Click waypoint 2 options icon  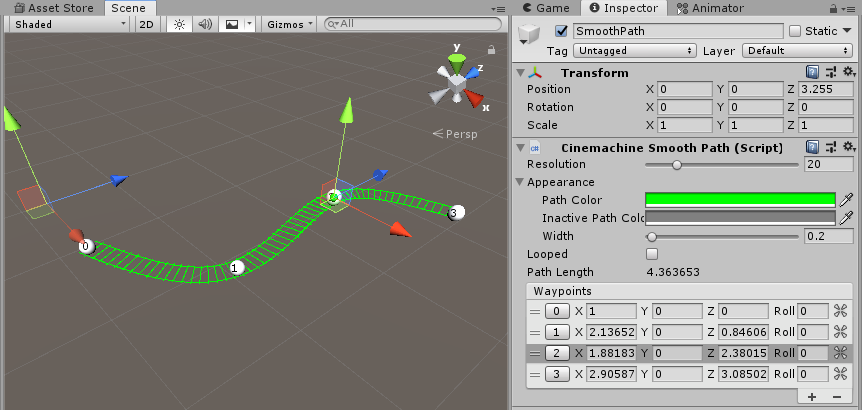[840, 353]
